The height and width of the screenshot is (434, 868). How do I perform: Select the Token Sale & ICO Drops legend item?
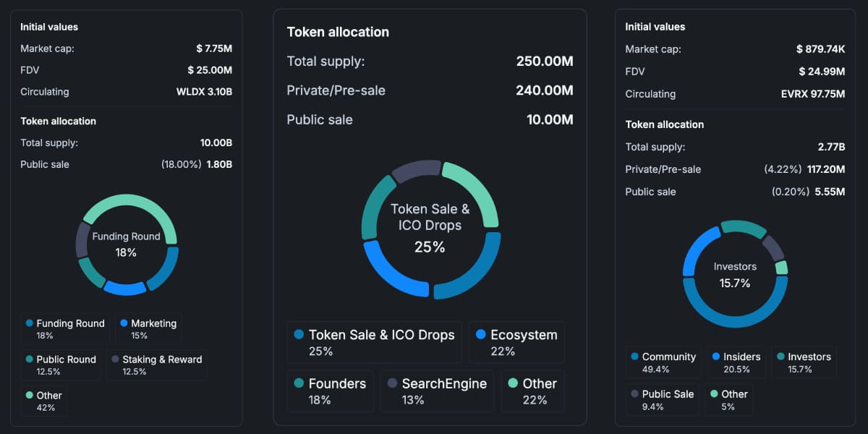tap(374, 342)
